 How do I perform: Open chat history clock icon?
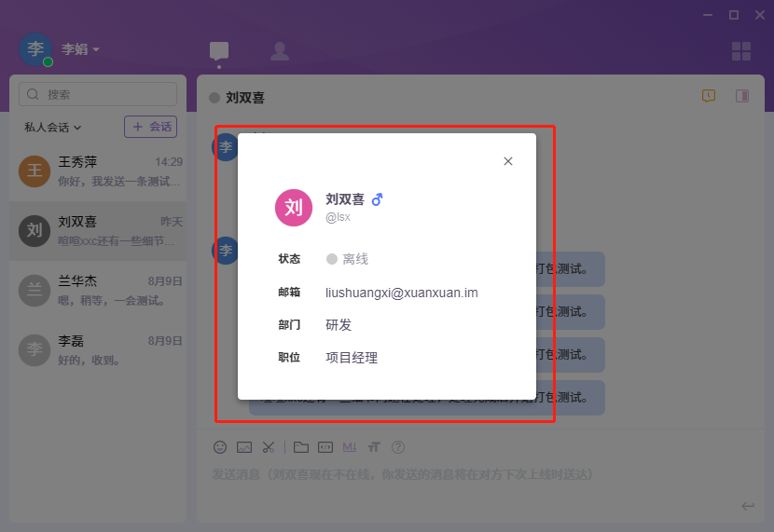709,96
